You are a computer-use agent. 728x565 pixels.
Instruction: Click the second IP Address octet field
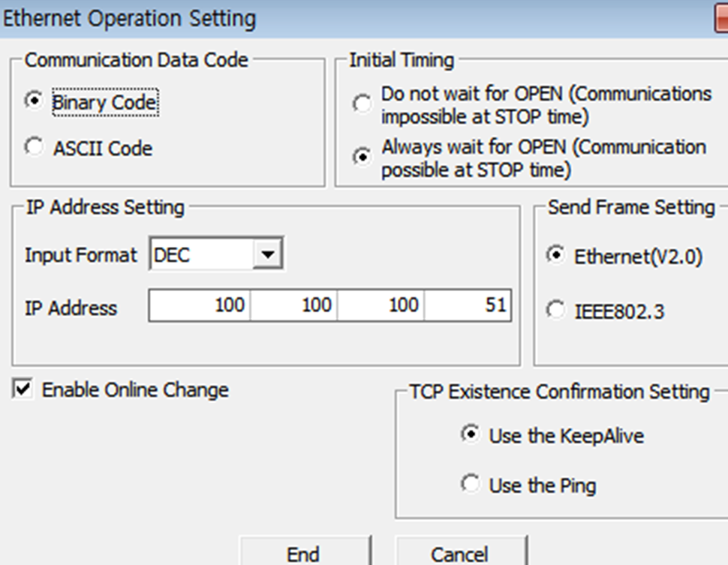[293, 306]
